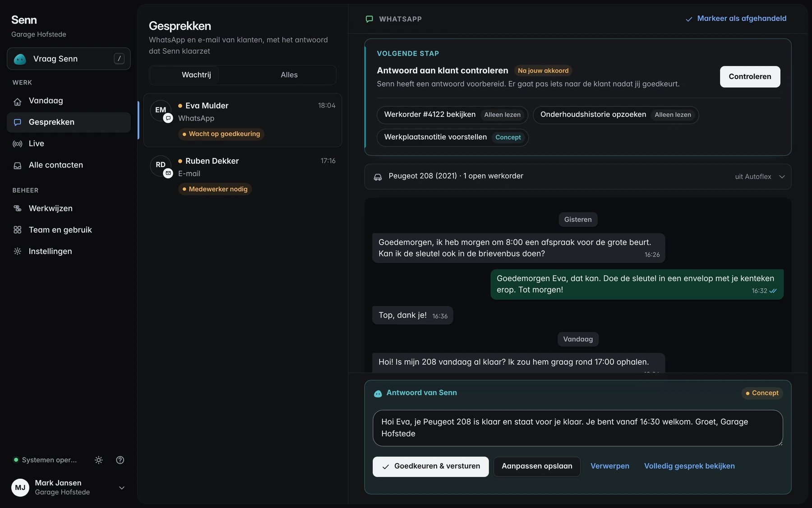Open Instellingen gear icon
The height and width of the screenshot is (508, 812).
coord(18,251)
